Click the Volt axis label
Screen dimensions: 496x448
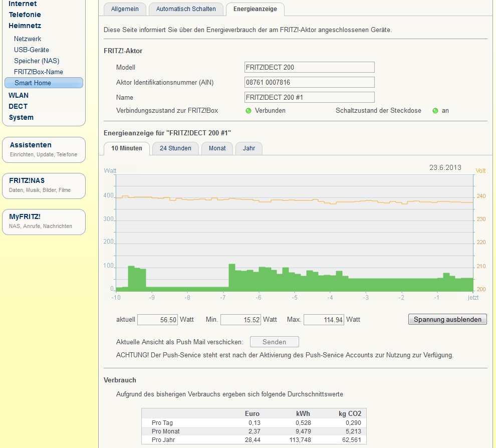tap(480, 171)
